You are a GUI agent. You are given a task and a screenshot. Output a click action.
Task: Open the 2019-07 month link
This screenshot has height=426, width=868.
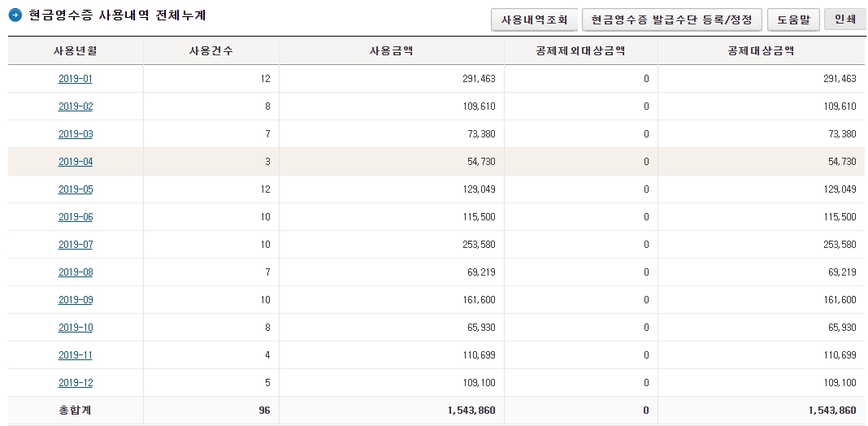coord(76,245)
